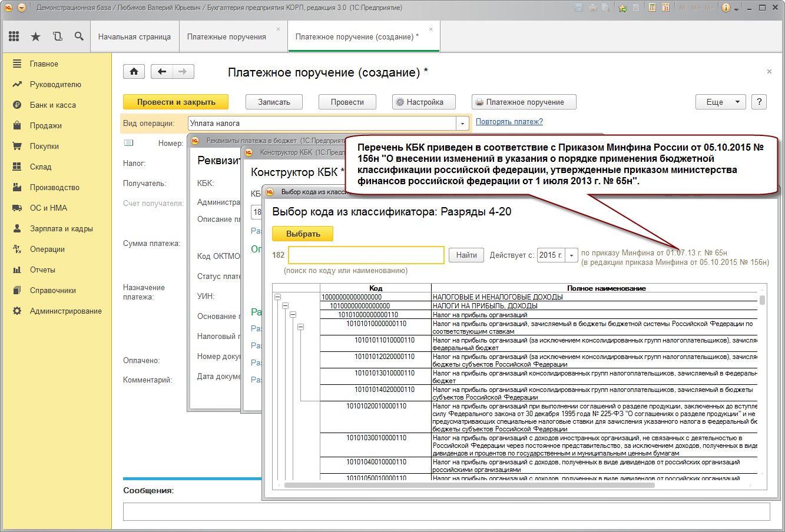Click the Главное section icon

(x=17, y=64)
